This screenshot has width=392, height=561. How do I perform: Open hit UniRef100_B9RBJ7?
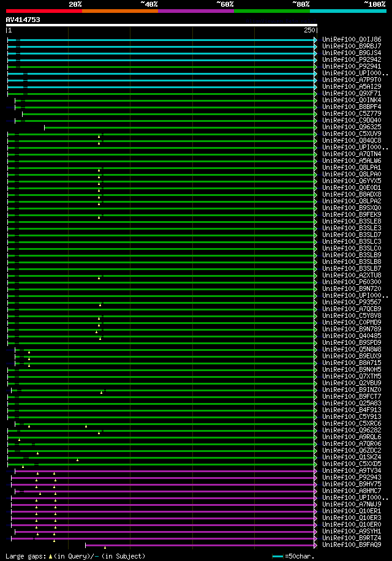click(352, 46)
